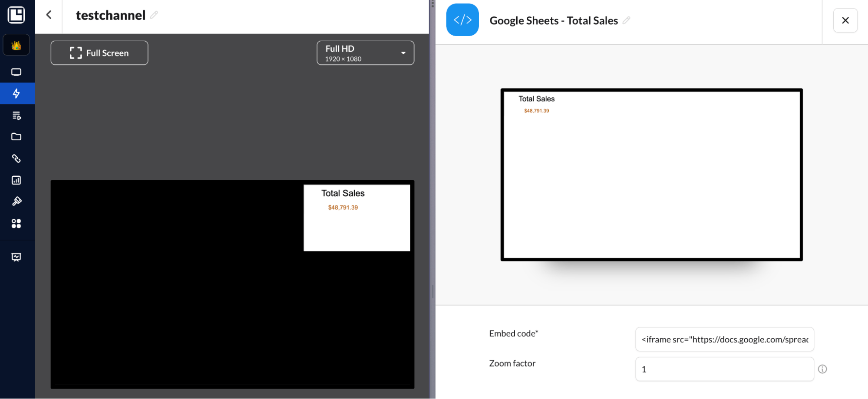Open the crown account icon in sidebar
This screenshot has height=399, width=868.
click(16, 45)
